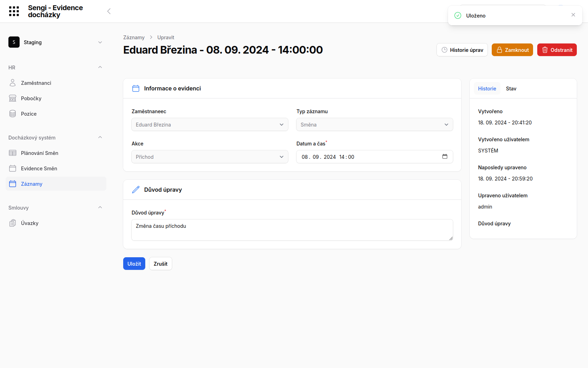This screenshot has width=588, height=368.
Task: Open Plánování Směn menu item
Action: tap(56, 153)
